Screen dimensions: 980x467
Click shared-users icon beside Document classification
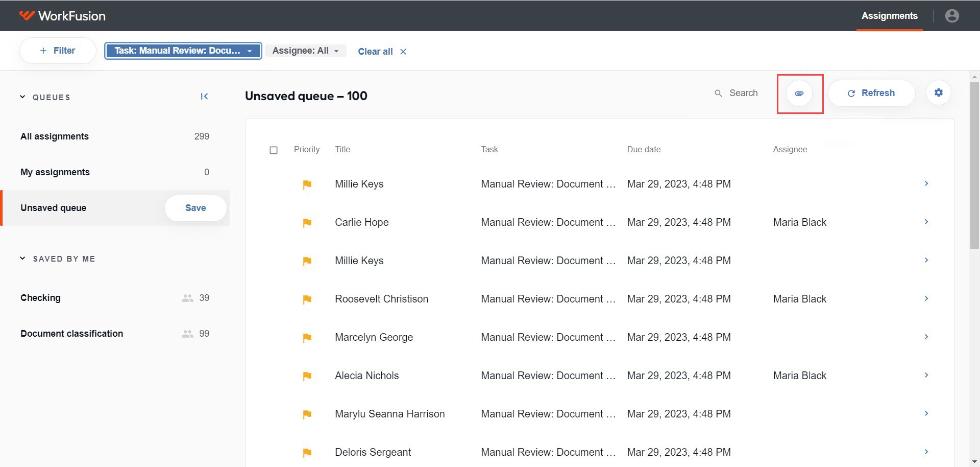pos(187,334)
